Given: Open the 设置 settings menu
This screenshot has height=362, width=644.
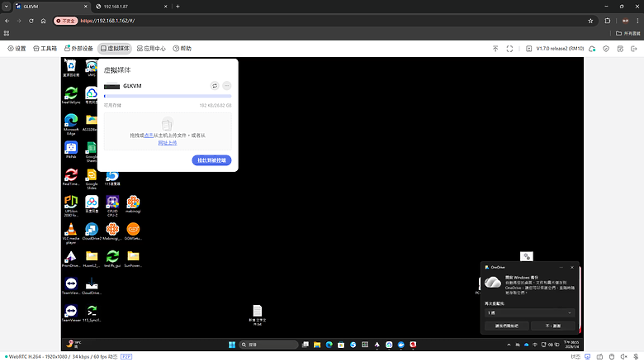Looking at the screenshot, I should point(17,49).
